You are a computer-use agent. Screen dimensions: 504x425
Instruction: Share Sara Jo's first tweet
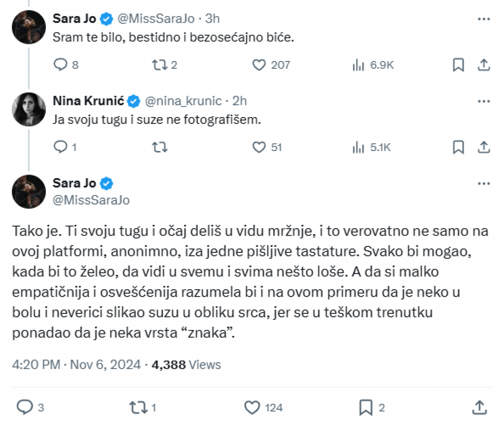pos(484,64)
